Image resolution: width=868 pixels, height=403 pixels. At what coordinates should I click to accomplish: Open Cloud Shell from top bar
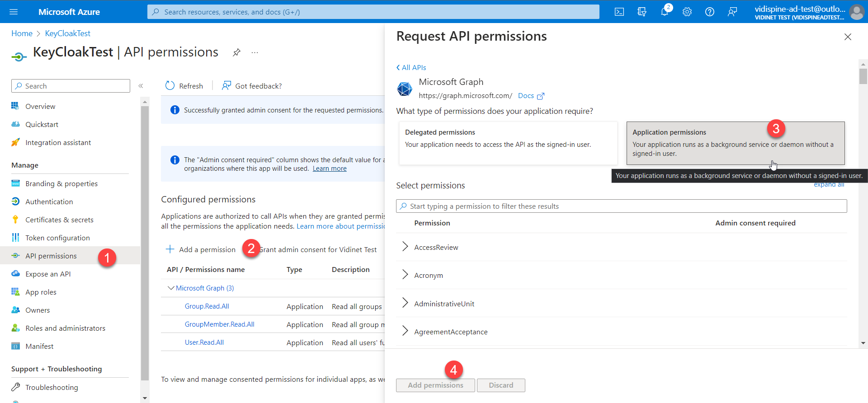tap(619, 12)
